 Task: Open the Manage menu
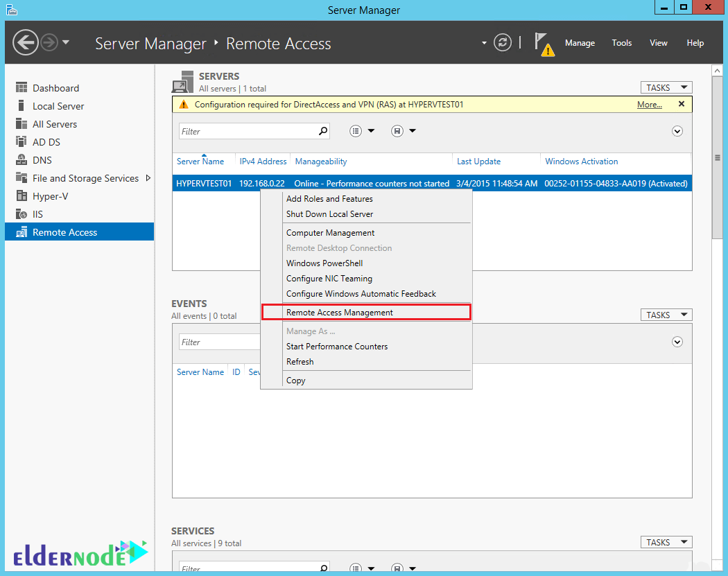point(580,43)
